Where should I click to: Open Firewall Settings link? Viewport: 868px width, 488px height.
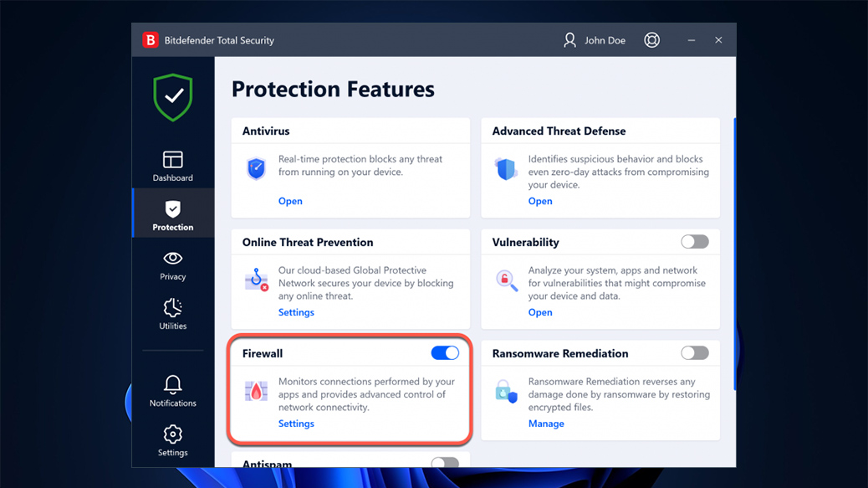tap(296, 424)
